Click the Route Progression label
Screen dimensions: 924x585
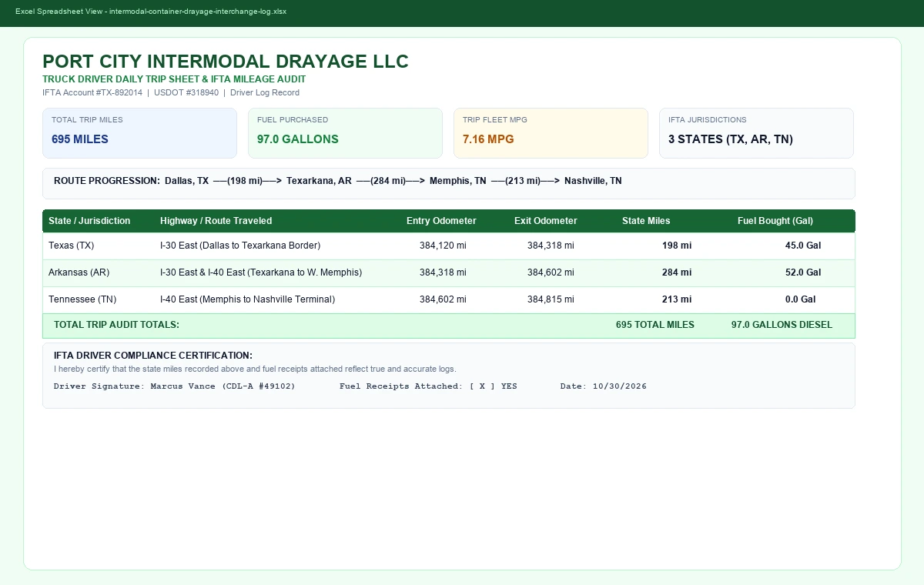click(107, 181)
